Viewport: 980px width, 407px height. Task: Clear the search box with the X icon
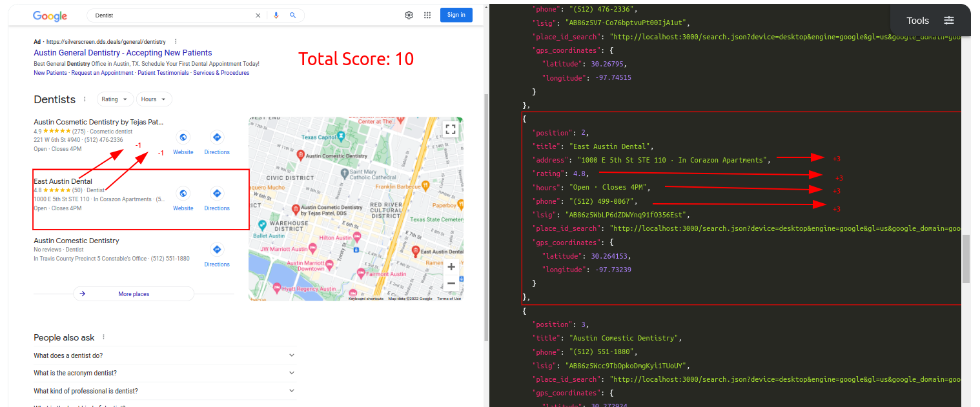[x=258, y=15]
